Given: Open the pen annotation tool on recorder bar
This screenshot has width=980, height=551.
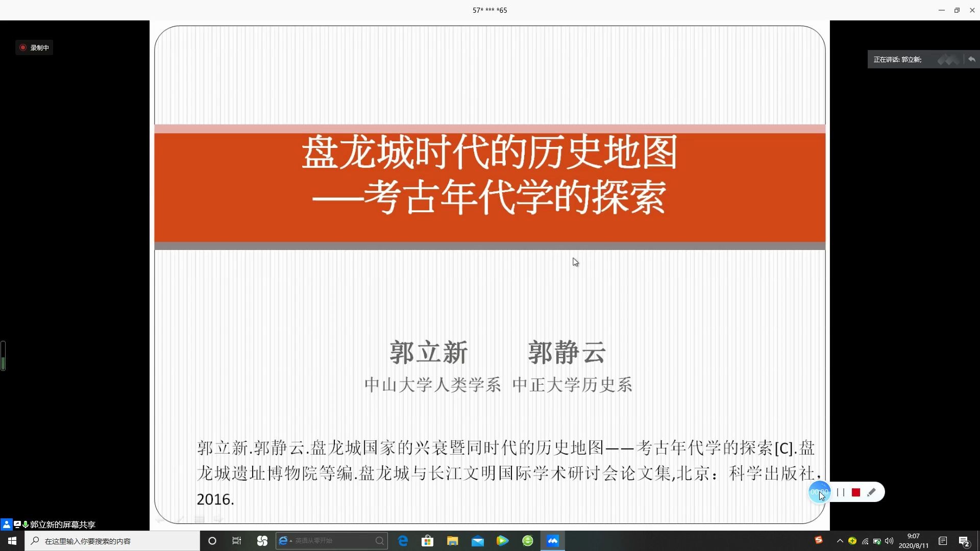Looking at the screenshot, I should (x=871, y=492).
